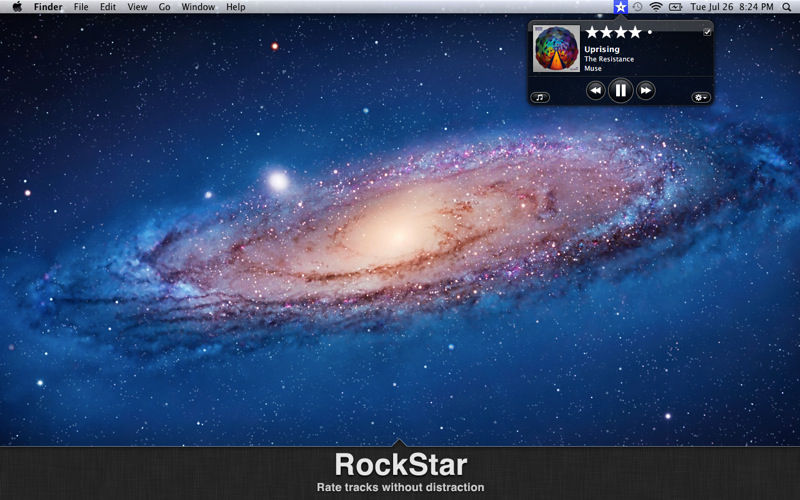Open the Window menu
800x500 pixels.
tap(198, 7)
